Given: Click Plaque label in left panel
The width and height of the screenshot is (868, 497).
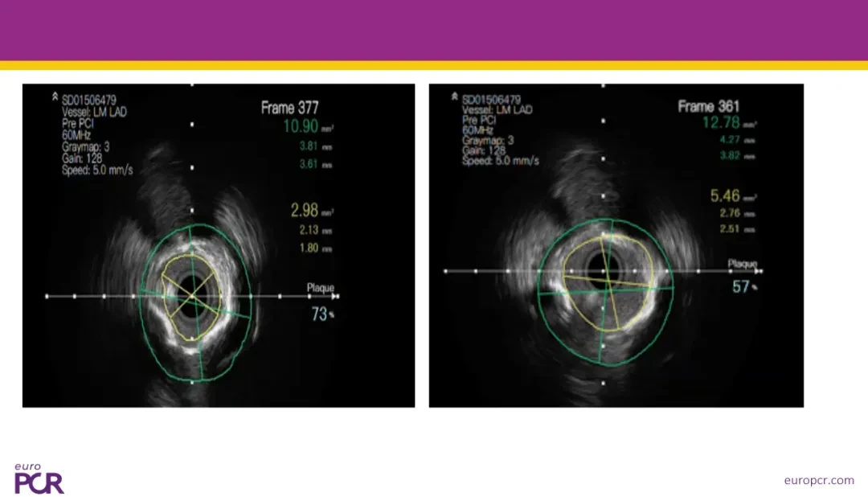Looking at the screenshot, I should tap(321, 288).
